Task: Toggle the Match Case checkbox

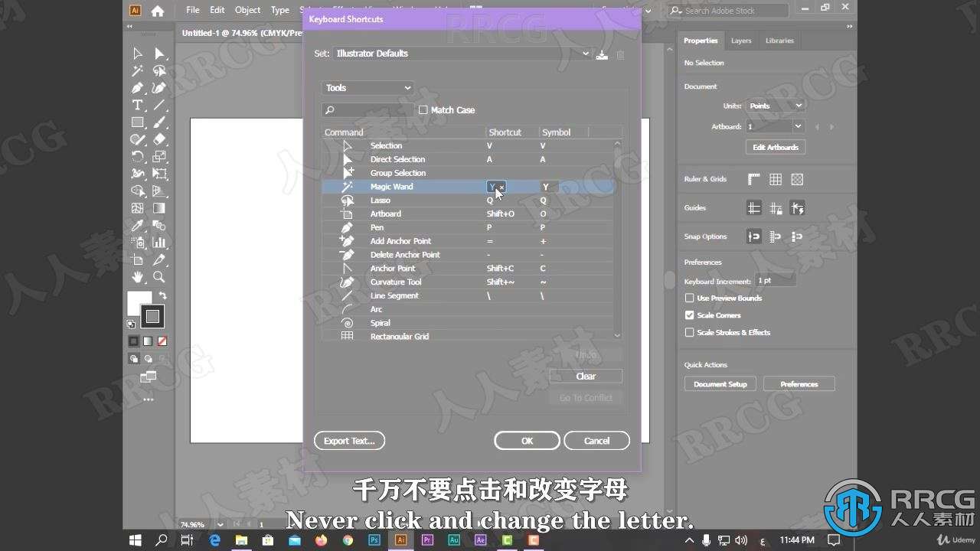Action: [x=423, y=110]
